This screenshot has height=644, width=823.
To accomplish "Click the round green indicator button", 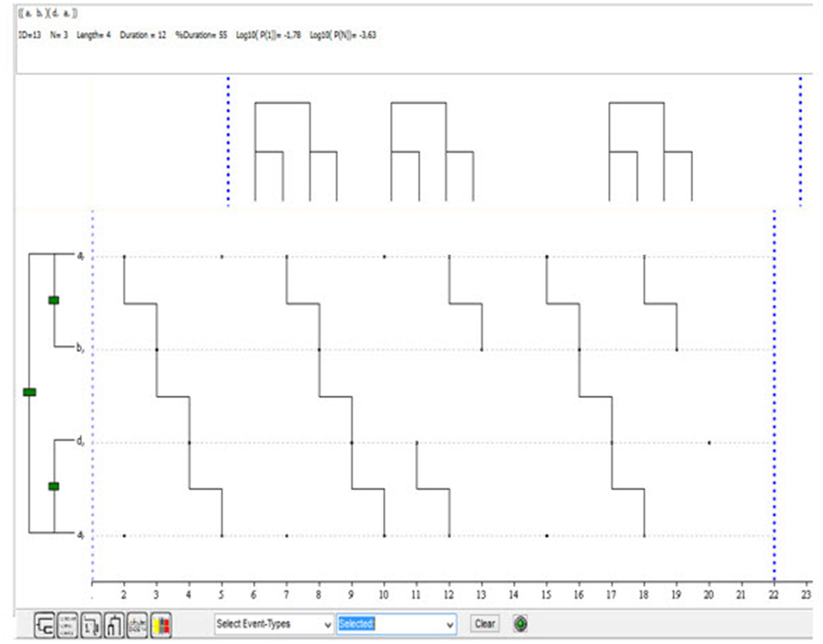I will coord(520,623).
